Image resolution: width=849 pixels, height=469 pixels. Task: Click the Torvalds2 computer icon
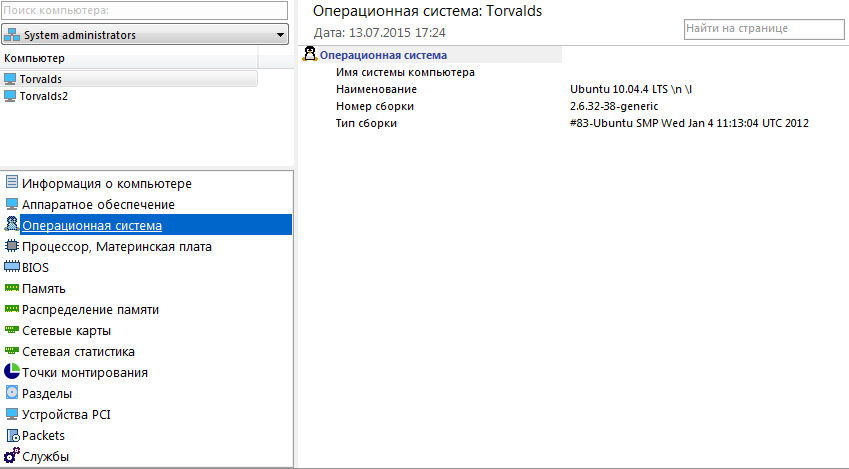10,96
